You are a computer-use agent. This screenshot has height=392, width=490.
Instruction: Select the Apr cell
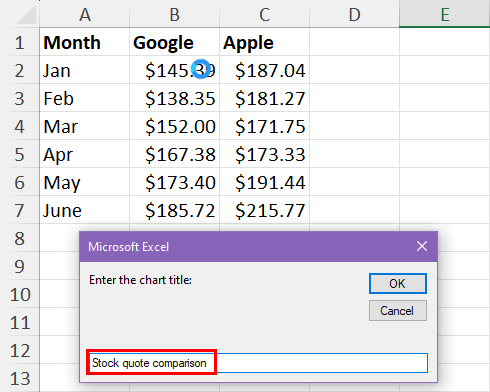(85, 154)
